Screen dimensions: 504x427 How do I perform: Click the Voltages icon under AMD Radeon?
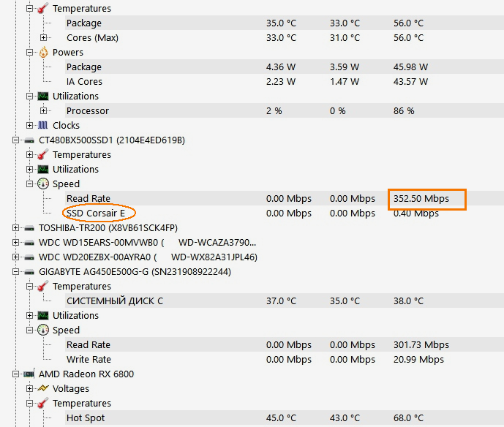coord(43,389)
